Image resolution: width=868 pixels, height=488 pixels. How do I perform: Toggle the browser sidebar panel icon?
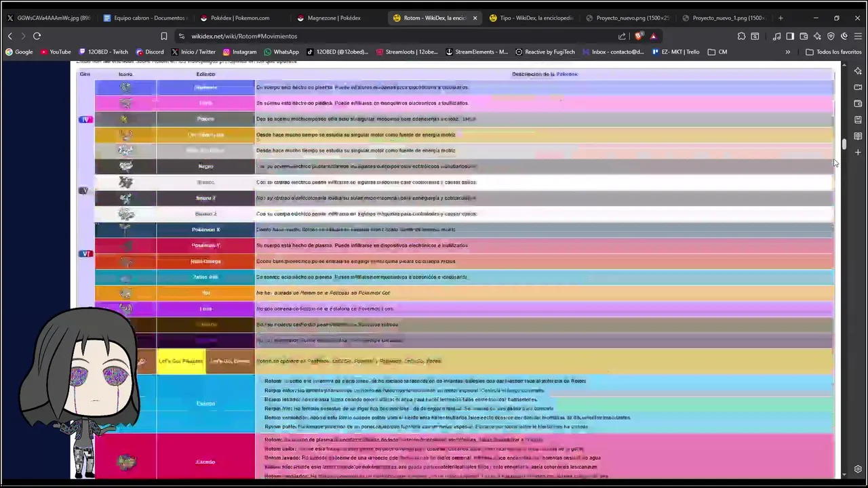point(790,36)
